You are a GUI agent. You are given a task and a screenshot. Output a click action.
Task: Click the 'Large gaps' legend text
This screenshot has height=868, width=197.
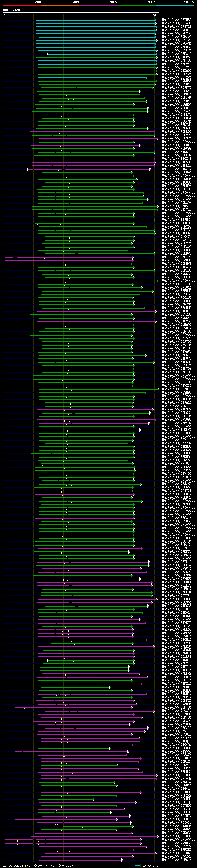point(13,866)
